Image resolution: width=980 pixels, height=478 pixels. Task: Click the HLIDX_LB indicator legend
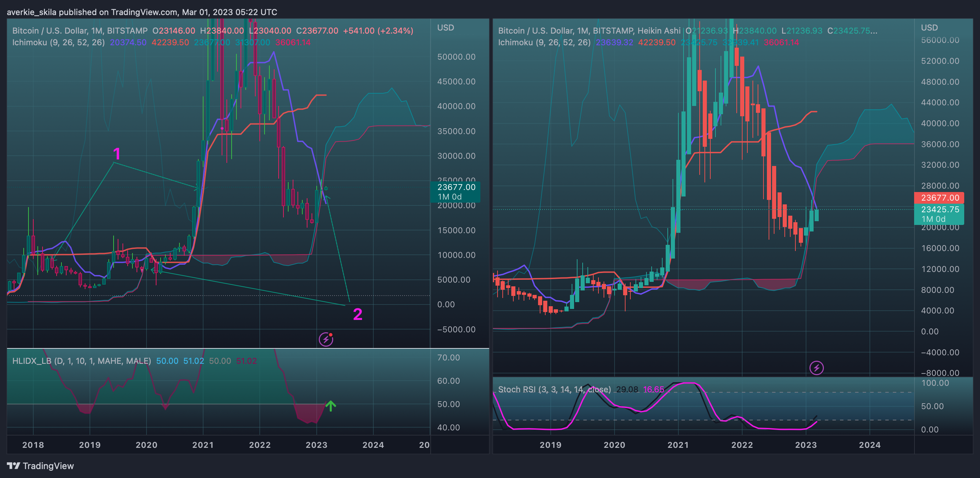82,361
